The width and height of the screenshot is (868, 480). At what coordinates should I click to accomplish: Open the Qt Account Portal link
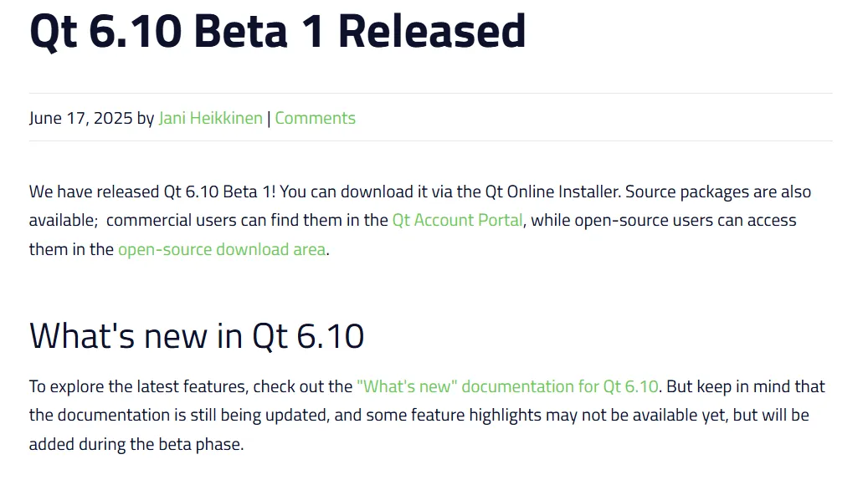pyautogui.click(x=457, y=221)
